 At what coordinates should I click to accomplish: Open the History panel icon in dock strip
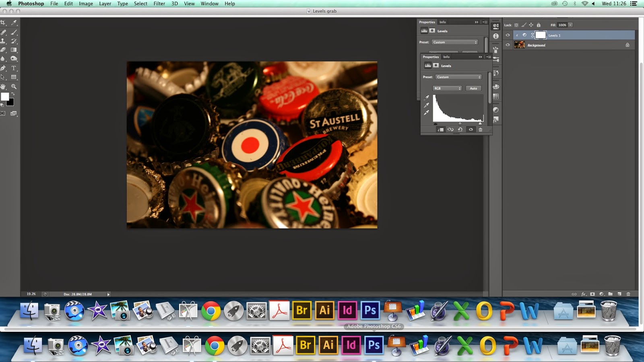click(496, 73)
